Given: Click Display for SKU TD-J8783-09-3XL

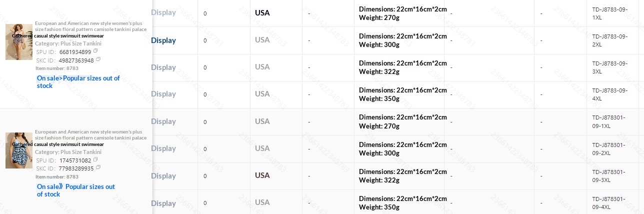Looking at the screenshot, I should (163, 67).
